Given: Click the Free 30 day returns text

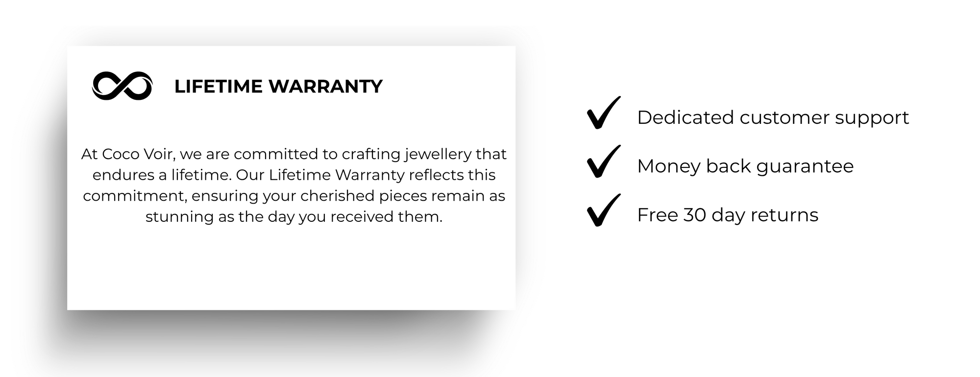Looking at the screenshot, I should 727,215.
